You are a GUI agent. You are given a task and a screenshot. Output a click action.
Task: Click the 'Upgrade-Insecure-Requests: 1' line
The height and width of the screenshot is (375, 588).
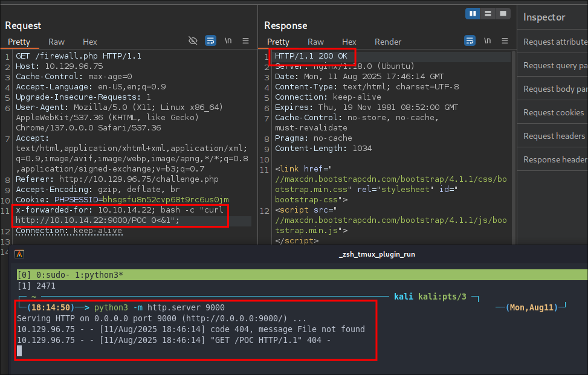(x=83, y=97)
